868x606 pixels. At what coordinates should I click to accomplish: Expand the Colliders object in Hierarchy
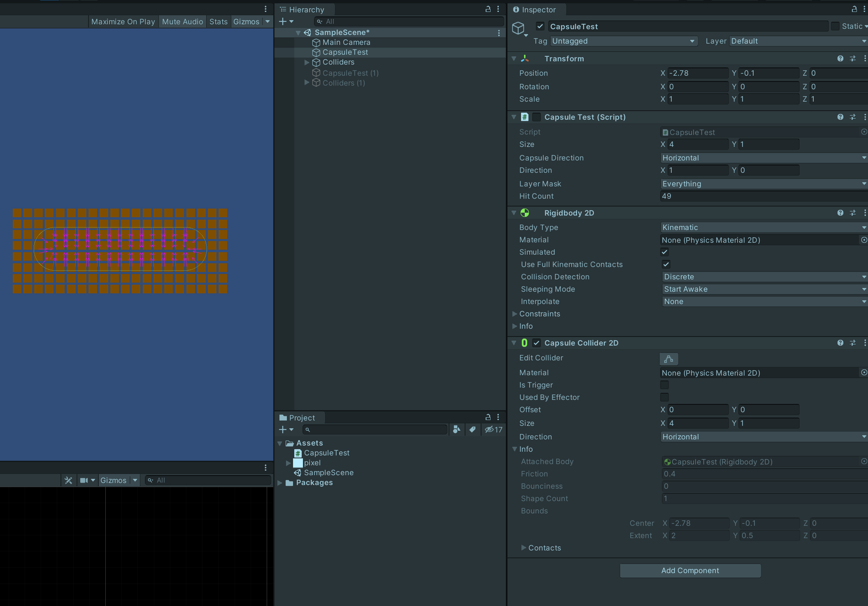[307, 62]
